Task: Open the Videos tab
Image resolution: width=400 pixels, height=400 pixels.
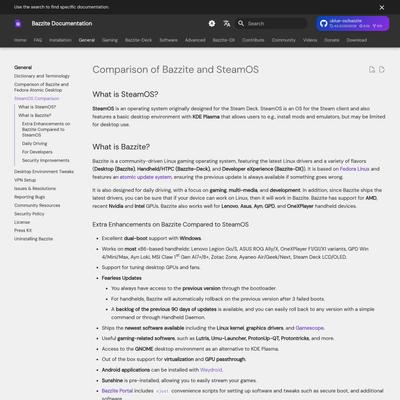Action: [x=310, y=40]
